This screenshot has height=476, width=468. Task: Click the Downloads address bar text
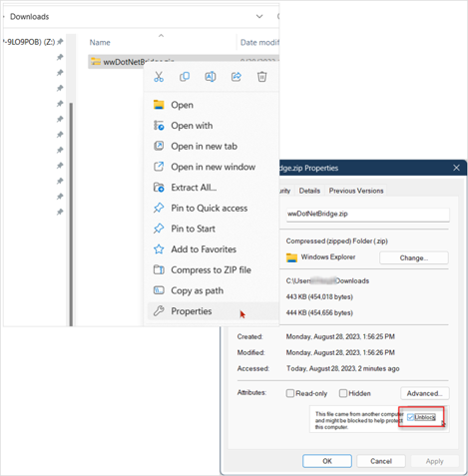tap(30, 17)
